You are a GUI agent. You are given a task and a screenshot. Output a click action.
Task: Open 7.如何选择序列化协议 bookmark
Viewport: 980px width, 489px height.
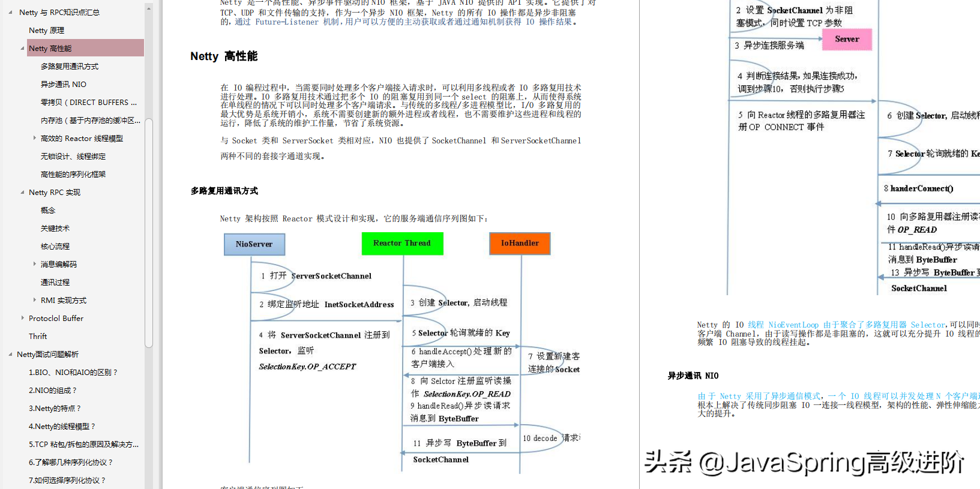pyautogui.click(x=67, y=480)
